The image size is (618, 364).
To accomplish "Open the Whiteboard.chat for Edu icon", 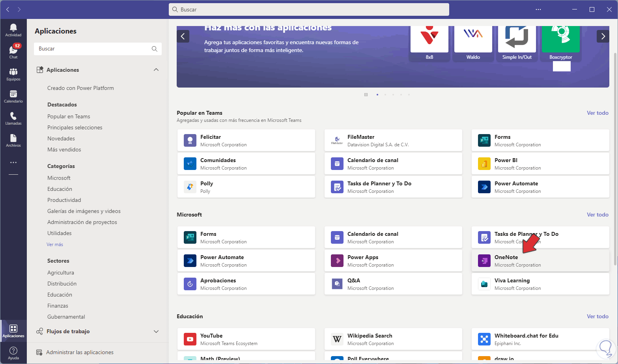I will coord(484,339).
